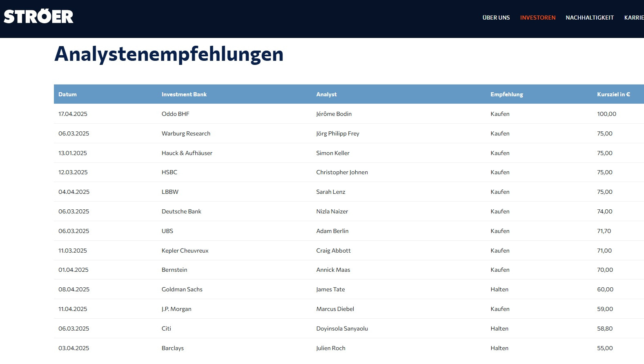Image resolution: width=644 pixels, height=364 pixels.
Task: Click the price target 74,00
Action: point(604,211)
